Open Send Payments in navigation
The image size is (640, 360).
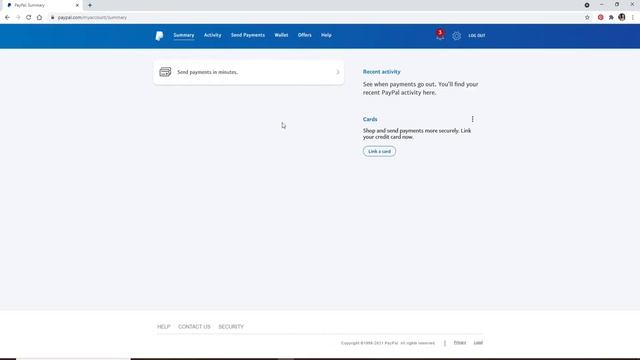pyautogui.click(x=248, y=35)
